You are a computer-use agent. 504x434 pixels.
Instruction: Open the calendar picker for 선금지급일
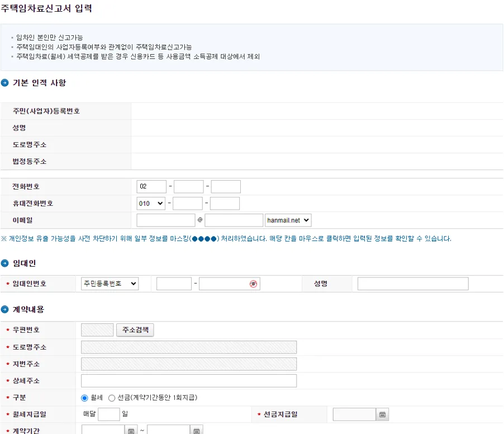382,414
